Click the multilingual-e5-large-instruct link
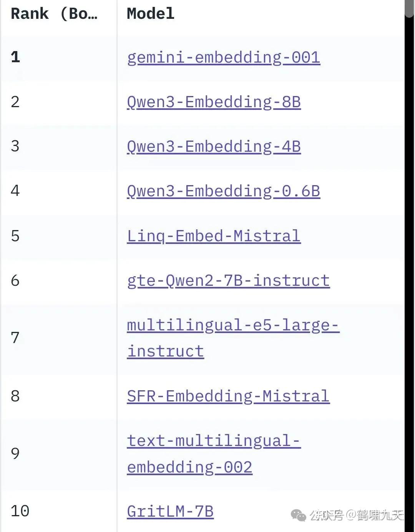 tap(233, 326)
